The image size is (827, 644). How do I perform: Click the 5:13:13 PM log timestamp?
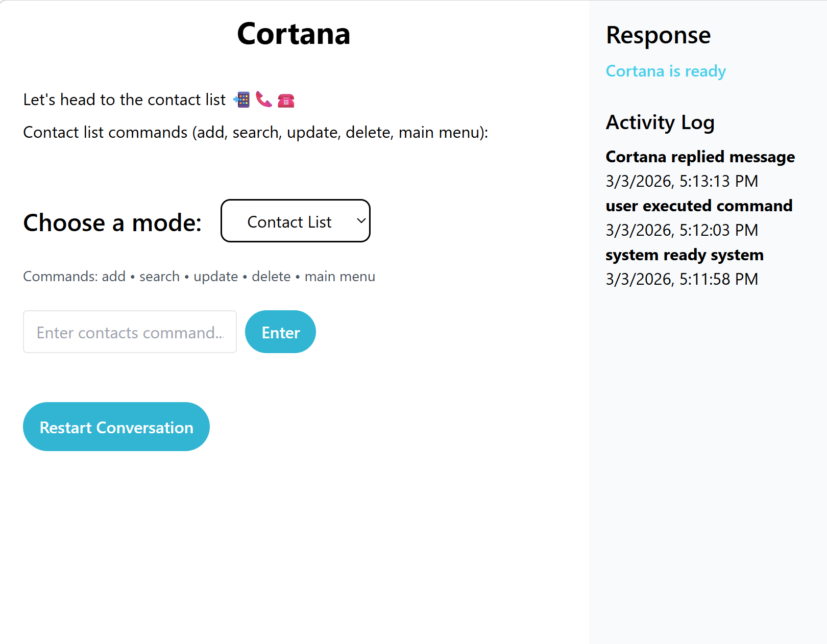click(x=682, y=181)
